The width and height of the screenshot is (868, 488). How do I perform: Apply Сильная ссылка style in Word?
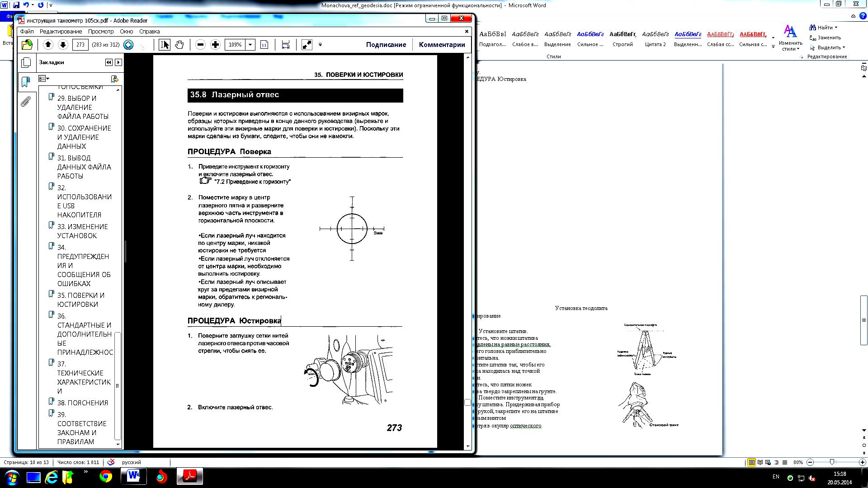pyautogui.click(x=753, y=38)
